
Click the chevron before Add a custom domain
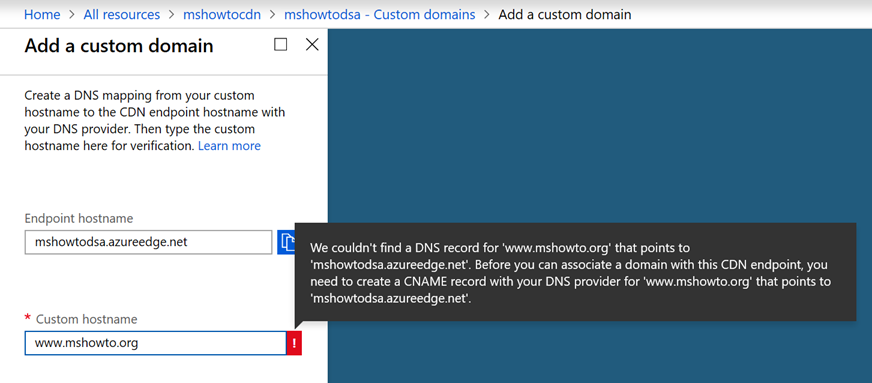487,14
